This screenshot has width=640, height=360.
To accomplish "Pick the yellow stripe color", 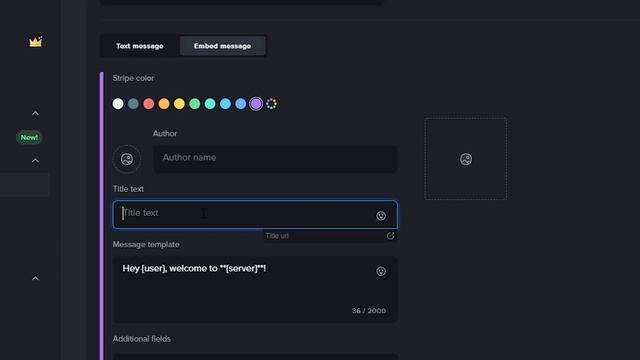I will (x=179, y=104).
